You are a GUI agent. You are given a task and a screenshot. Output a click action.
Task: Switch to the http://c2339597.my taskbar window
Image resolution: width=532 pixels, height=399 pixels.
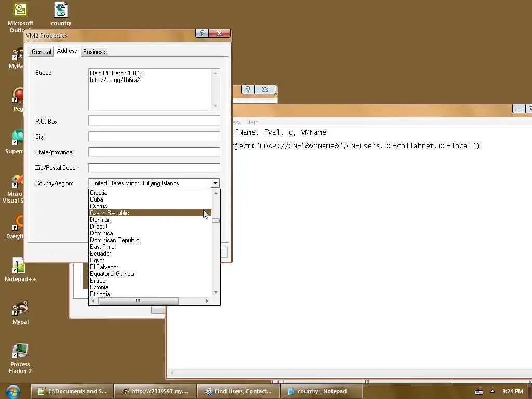click(x=155, y=391)
